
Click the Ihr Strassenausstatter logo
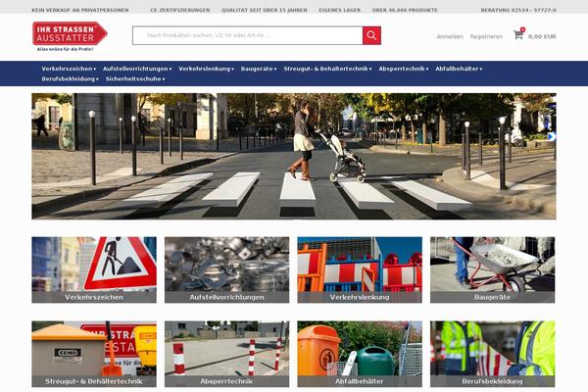[70, 36]
